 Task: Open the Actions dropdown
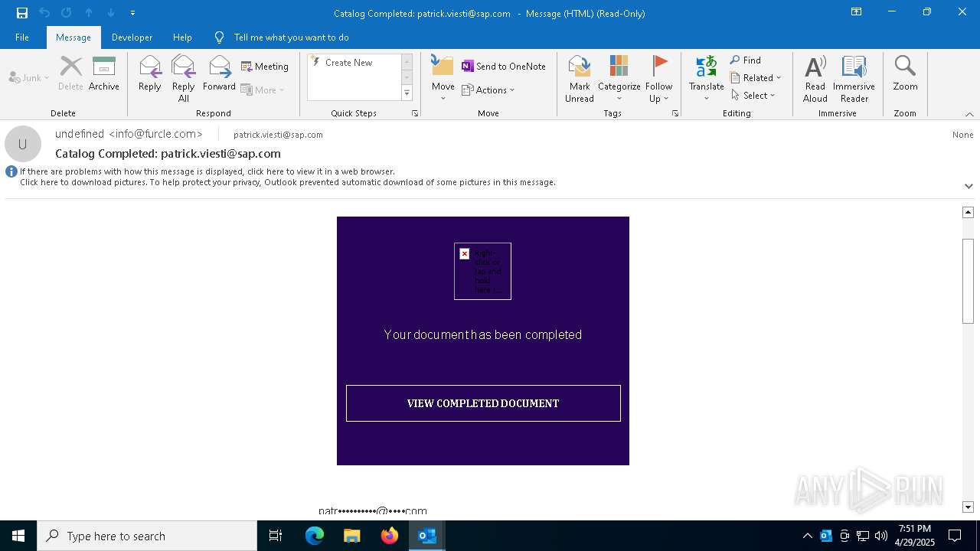488,90
